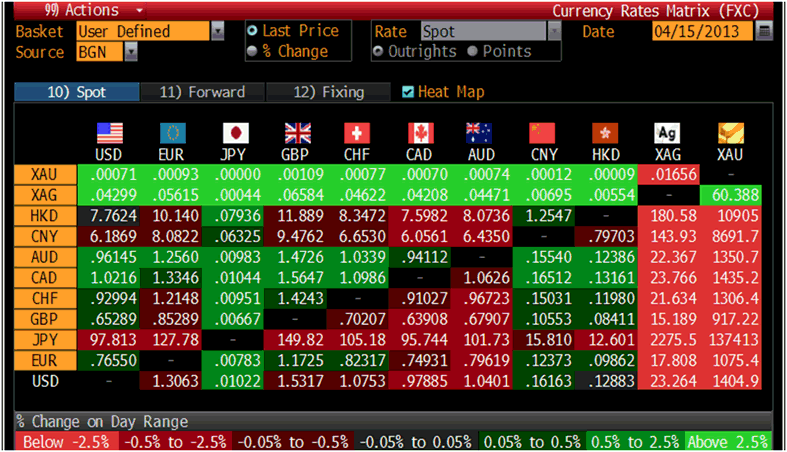This screenshot has height=452, width=787.
Task: Toggle the Heat Map checkbox
Action: click(407, 92)
